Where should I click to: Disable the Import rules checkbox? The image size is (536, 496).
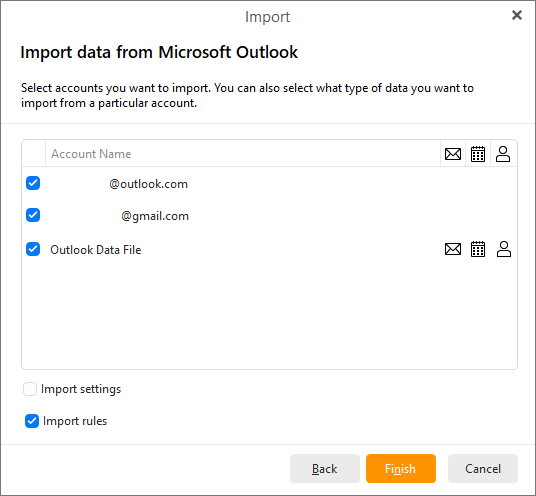tap(32, 421)
